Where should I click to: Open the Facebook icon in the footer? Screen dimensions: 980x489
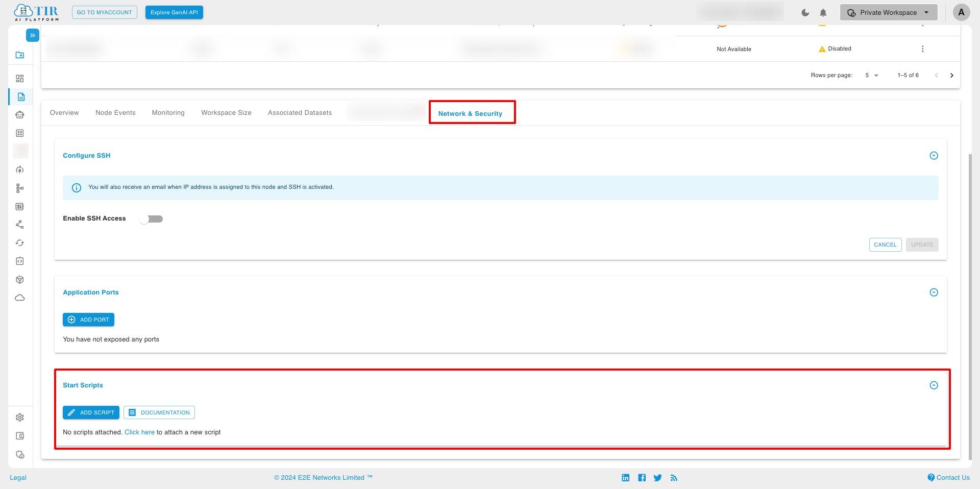pyautogui.click(x=642, y=478)
